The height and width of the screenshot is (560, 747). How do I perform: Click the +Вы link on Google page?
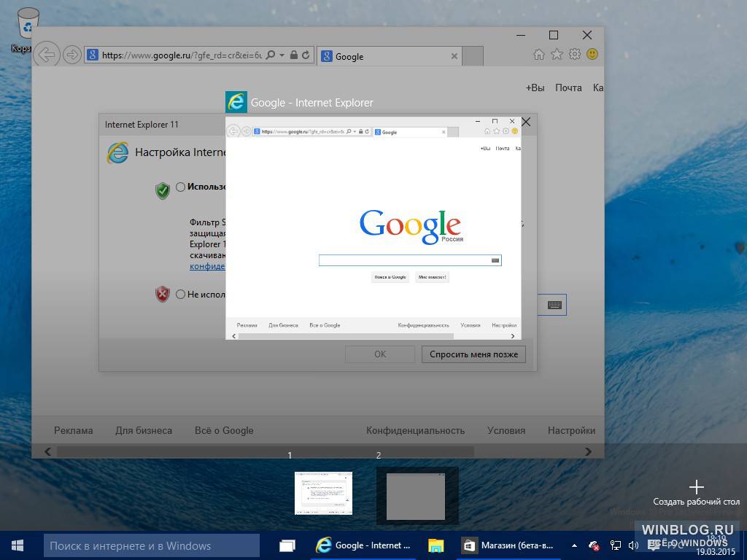click(535, 87)
